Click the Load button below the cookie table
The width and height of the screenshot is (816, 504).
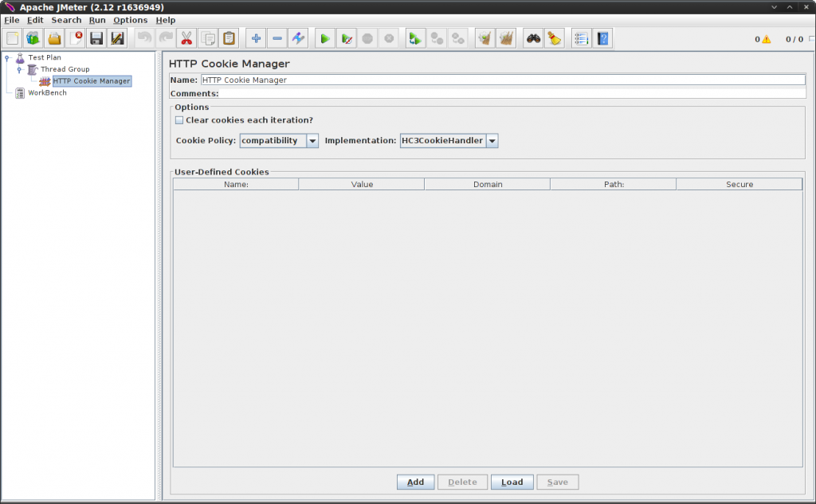click(x=512, y=482)
